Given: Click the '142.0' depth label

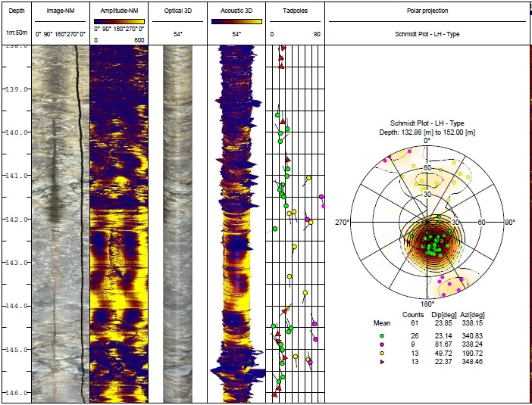Looking at the screenshot, I should (16, 220).
